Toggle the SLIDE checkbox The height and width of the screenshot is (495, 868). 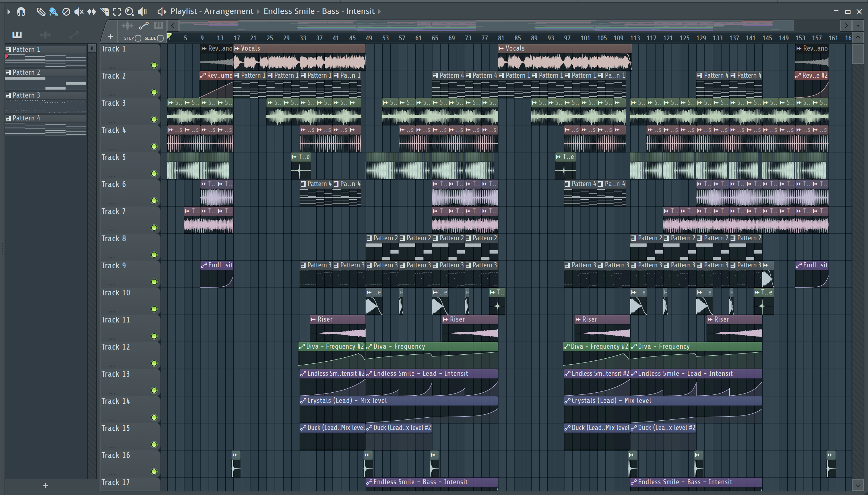(161, 38)
